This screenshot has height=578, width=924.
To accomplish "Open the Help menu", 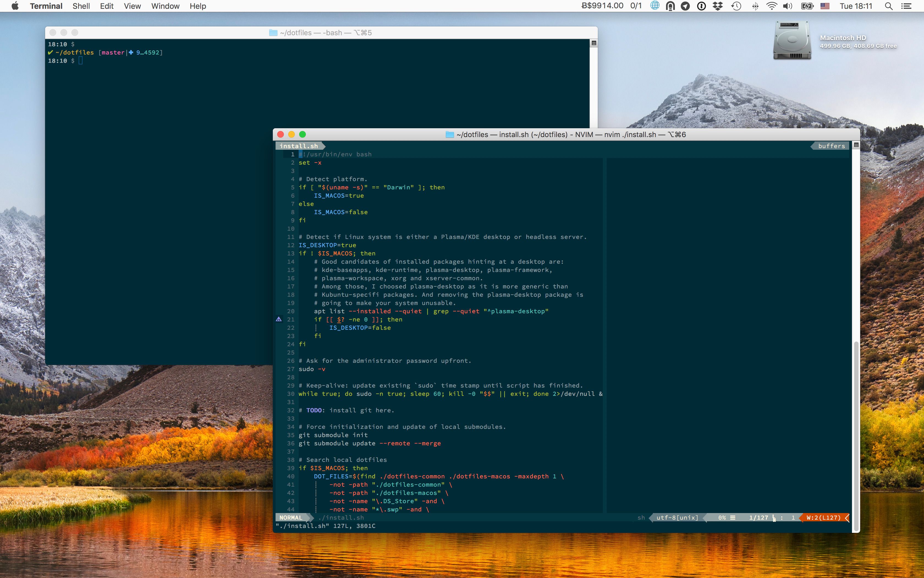I will coord(198,6).
